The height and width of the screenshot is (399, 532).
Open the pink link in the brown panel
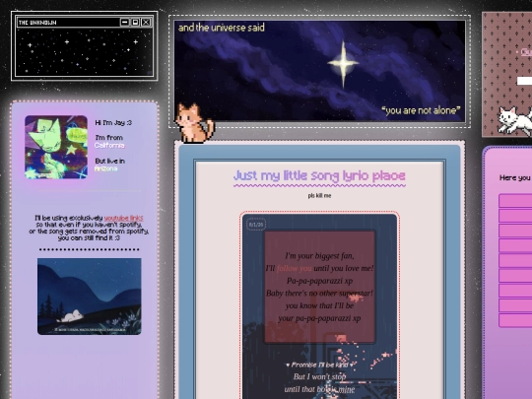(x=526, y=52)
